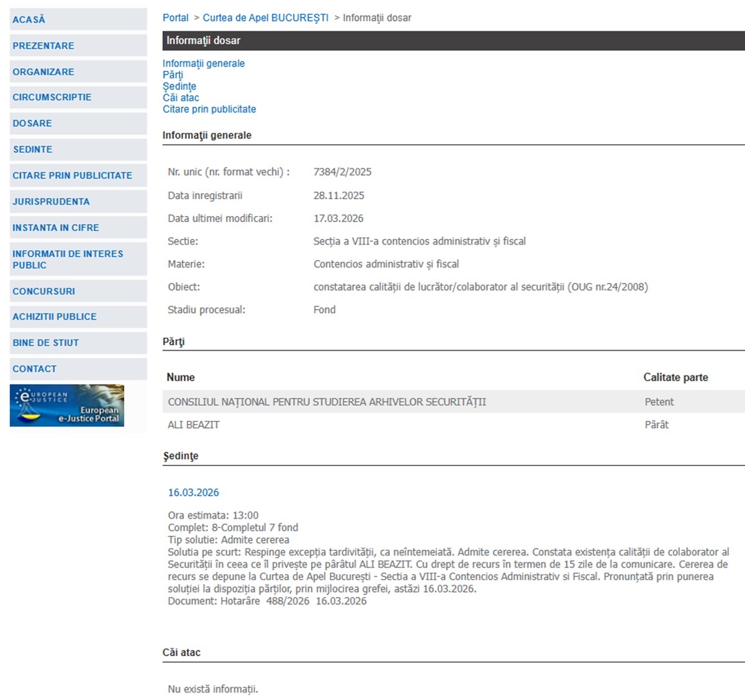Go to PREZENTARE in the sidebar
This screenshot has width=745, height=700.
tap(78, 45)
